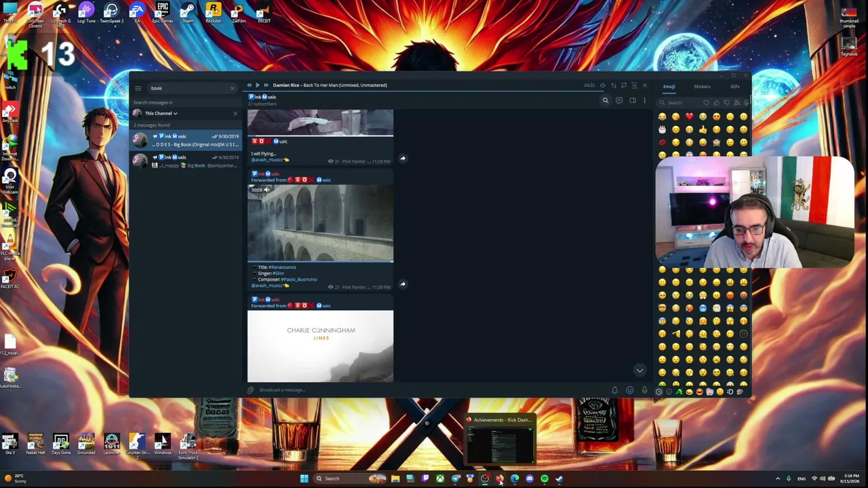Select the Epic Games desktop shortcut
The height and width of the screenshot is (488, 868).
163,13
